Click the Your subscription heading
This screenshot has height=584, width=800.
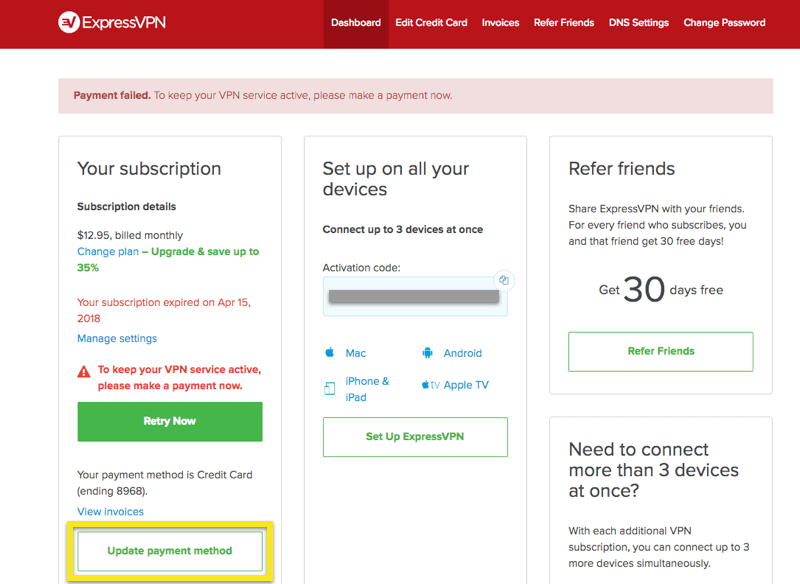[149, 169]
